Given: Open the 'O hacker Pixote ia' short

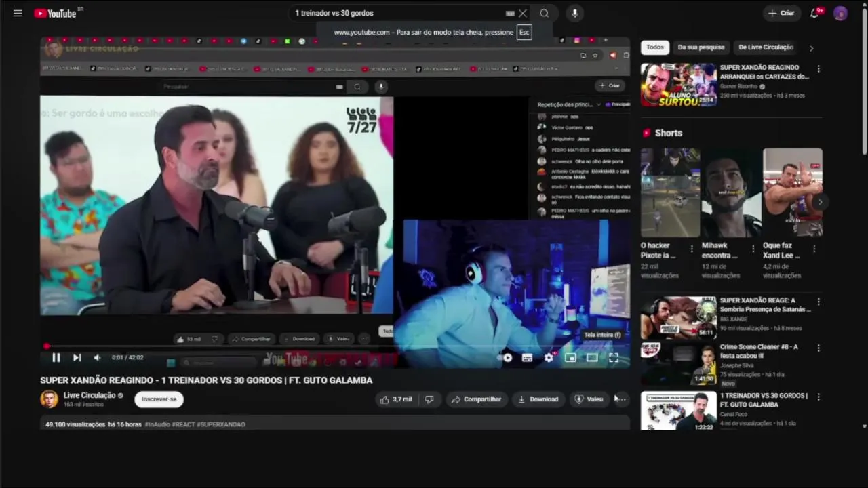Looking at the screenshot, I should [670, 192].
